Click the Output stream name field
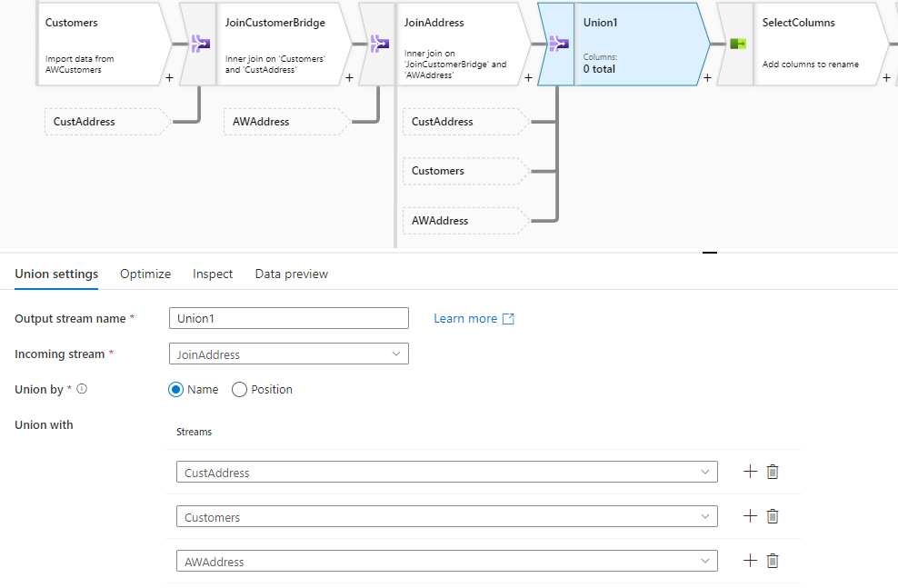Screen dimensions: 898x588 [289, 318]
